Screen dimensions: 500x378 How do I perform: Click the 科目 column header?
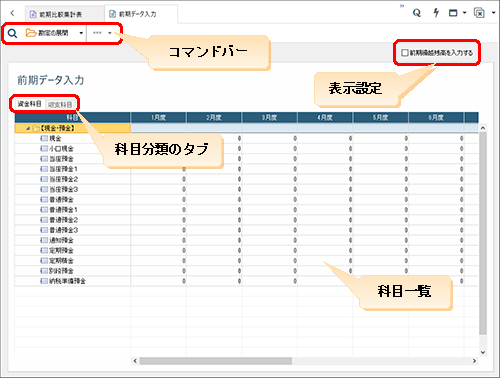click(x=72, y=117)
